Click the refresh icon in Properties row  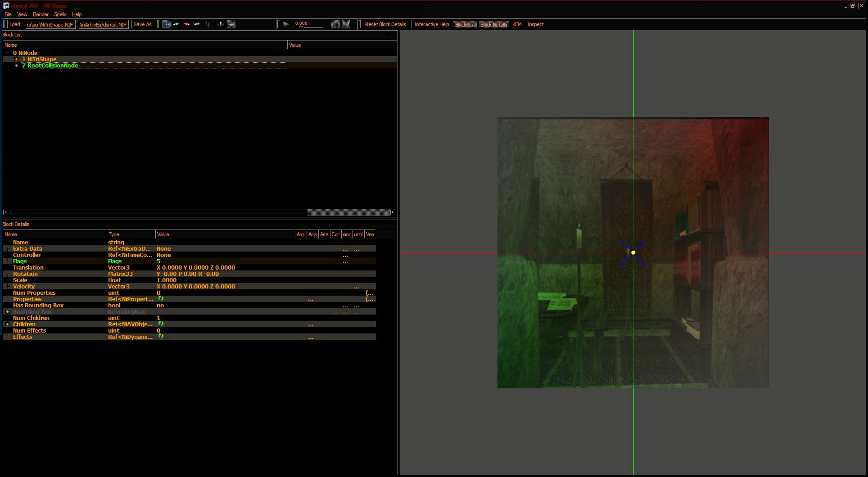coord(161,299)
